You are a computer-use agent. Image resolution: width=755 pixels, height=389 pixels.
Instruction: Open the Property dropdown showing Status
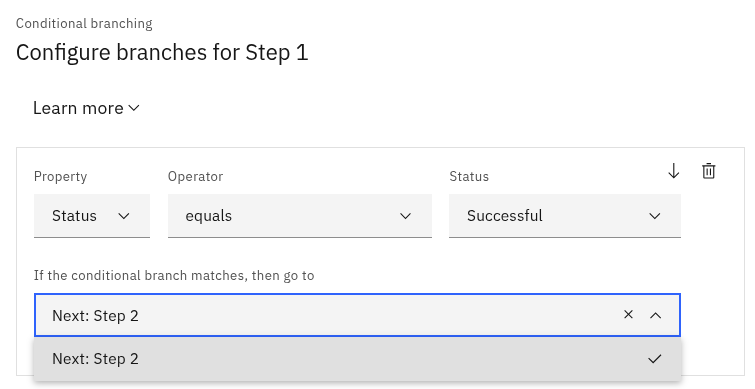(92, 216)
